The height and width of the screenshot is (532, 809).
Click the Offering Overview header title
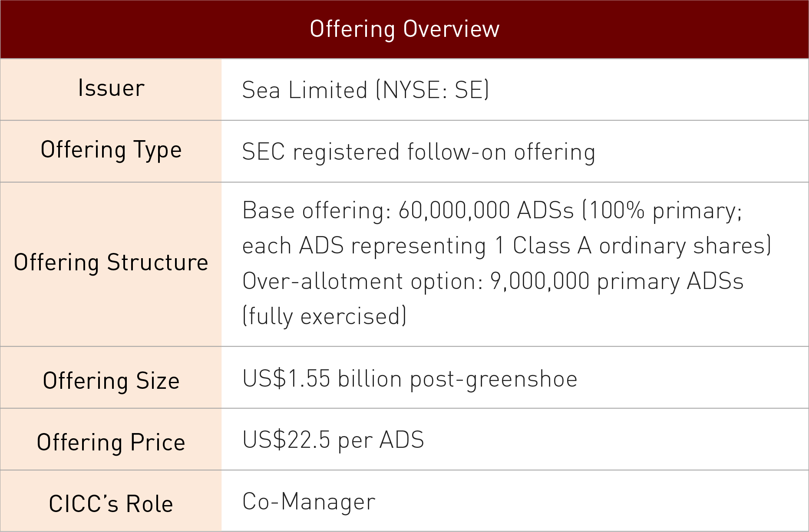[x=404, y=29]
